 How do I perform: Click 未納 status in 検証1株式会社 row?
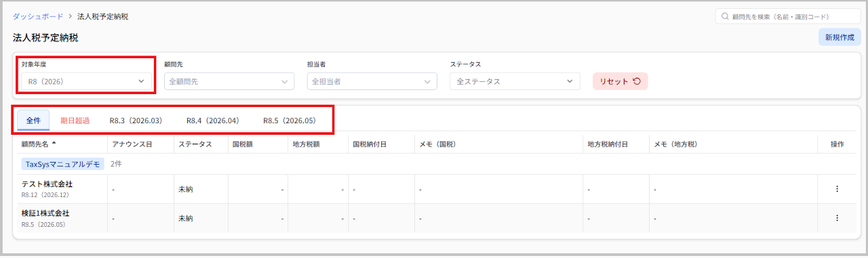pyautogui.click(x=185, y=218)
